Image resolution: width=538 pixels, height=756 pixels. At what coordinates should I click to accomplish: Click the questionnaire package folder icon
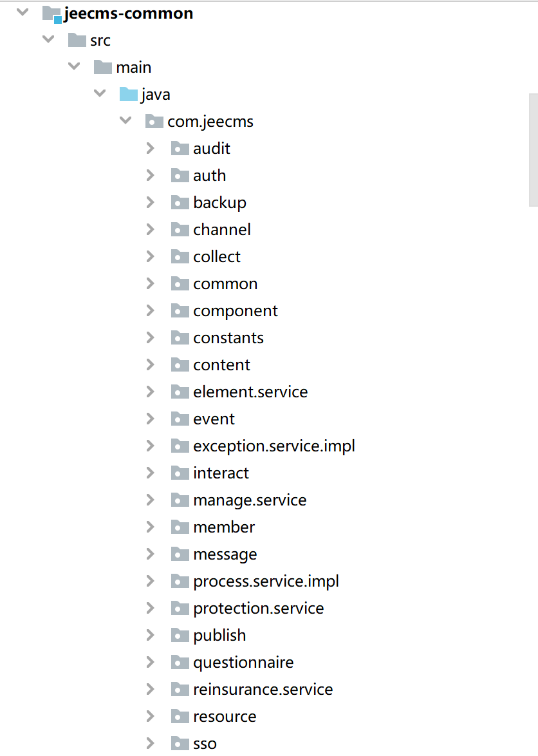click(180, 663)
